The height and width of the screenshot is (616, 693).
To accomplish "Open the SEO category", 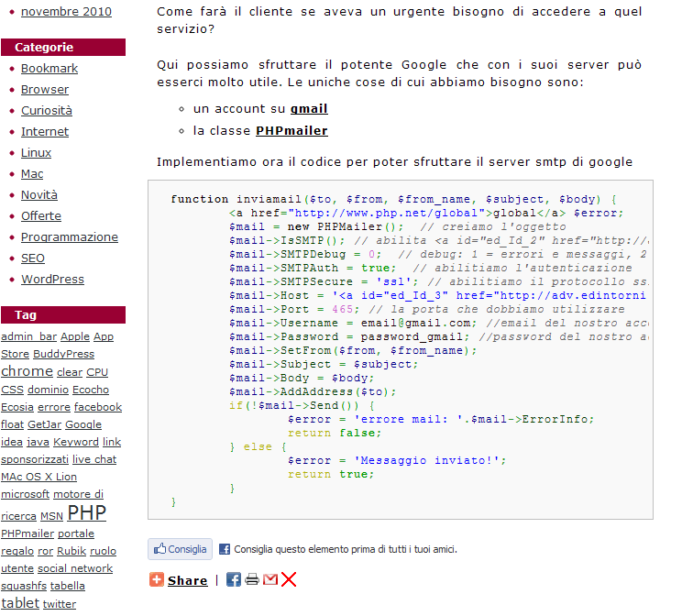I will (x=33, y=258).
